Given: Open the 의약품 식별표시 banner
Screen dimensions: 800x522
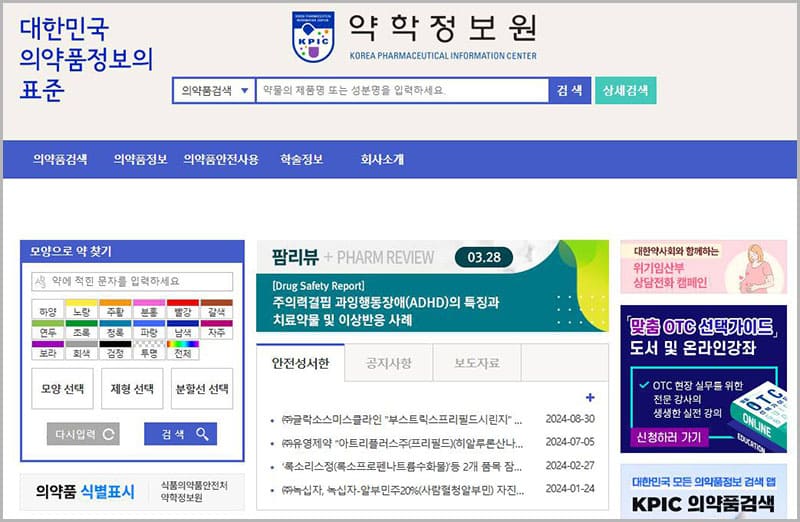Looking at the screenshot, I should click(x=132, y=492).
